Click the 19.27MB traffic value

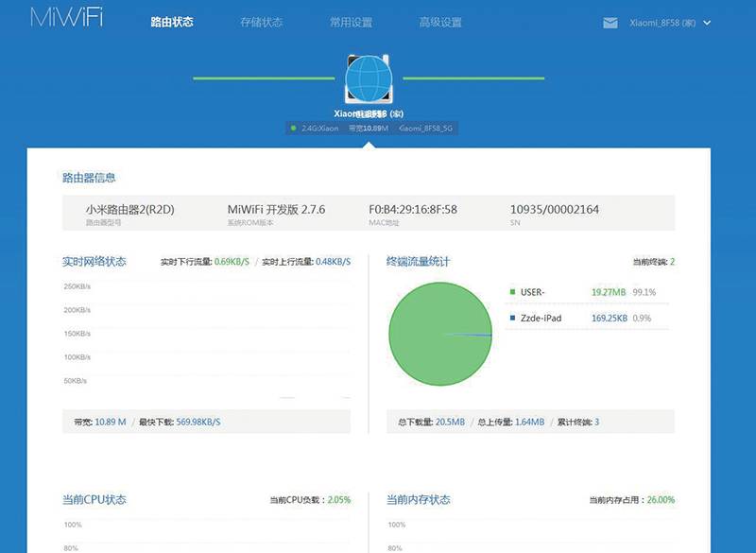[x=609, y=292]
